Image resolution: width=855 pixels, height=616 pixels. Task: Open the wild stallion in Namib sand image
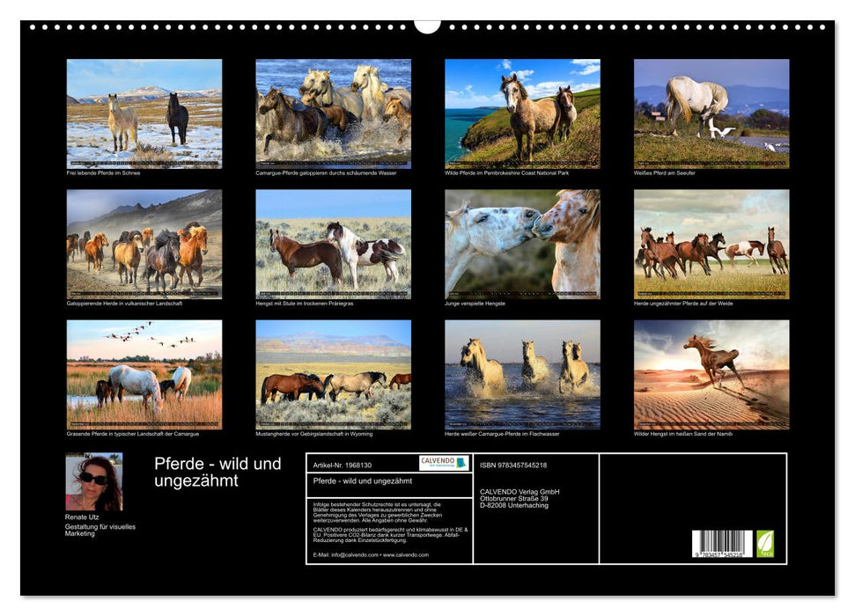[x=711, y=374]
